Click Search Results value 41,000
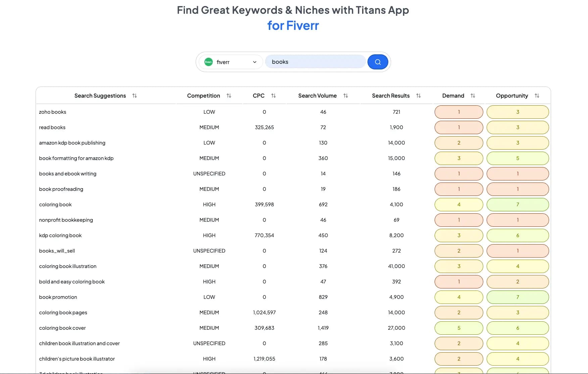The image size is (588, 374). (x=396, y=266)
